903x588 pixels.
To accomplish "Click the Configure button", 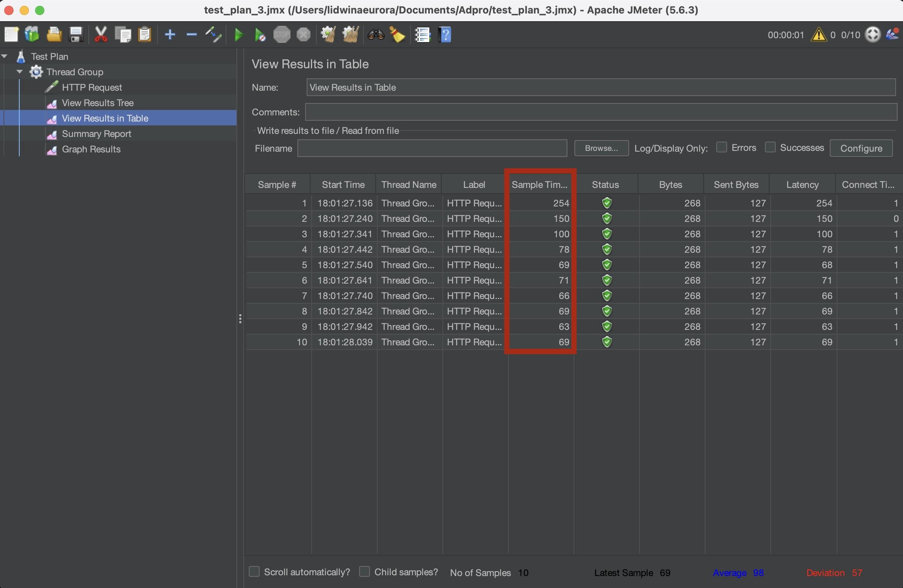I will 861,148.
